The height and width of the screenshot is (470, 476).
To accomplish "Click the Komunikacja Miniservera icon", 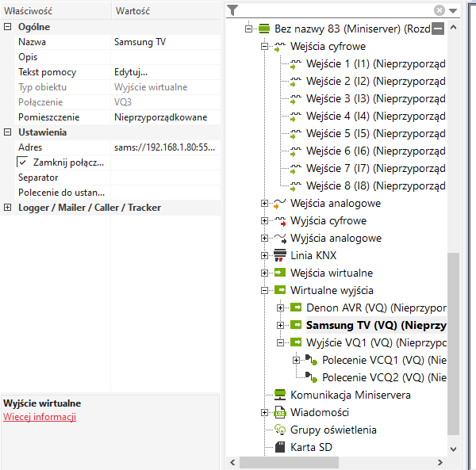I will pyautogui.click(x=279, y=395).
